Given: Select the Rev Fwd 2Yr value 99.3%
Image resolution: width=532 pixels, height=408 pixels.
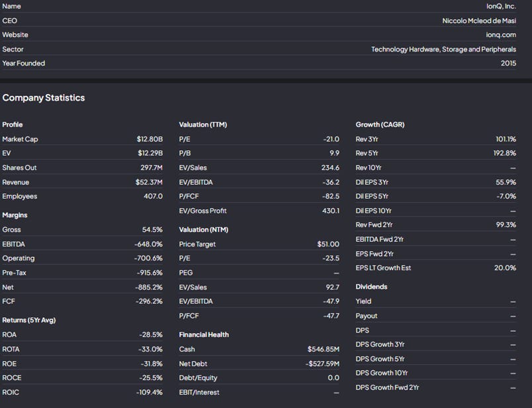Looking at the screenshot, I should [x=506, y=225].
